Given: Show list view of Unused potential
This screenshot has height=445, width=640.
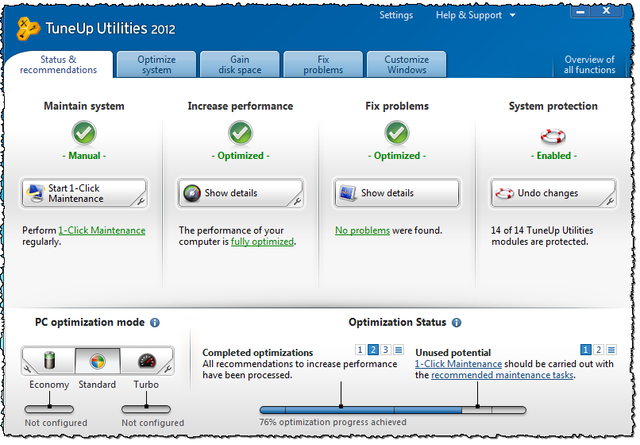Looking at the screenshot, I should point(611,350).
